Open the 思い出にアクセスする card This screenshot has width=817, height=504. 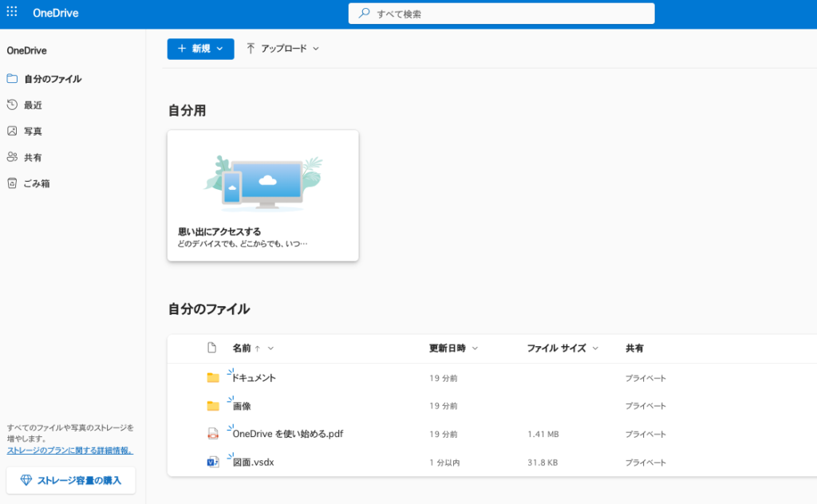tap(262, 195)
